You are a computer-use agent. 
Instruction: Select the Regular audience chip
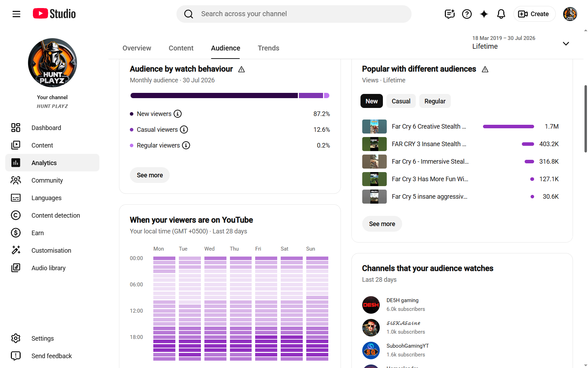click(x=435, y=101)
